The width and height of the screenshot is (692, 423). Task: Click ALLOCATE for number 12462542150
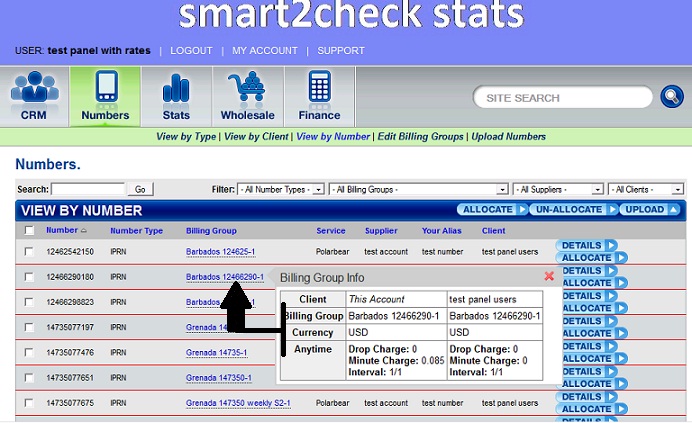(x=591, y=257)
